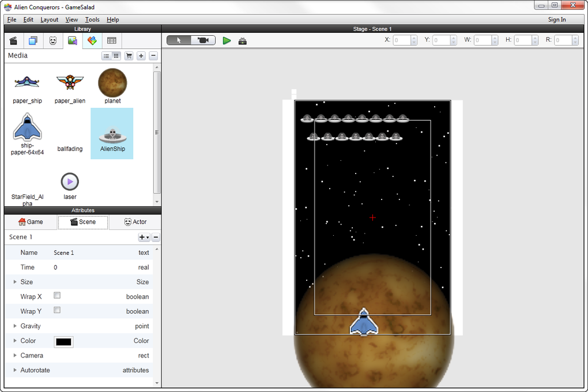Image resolution: width=588 pixels, height=392 pixels.
Task: Switch to the Game attributes tab
Action: click(31, 222)
